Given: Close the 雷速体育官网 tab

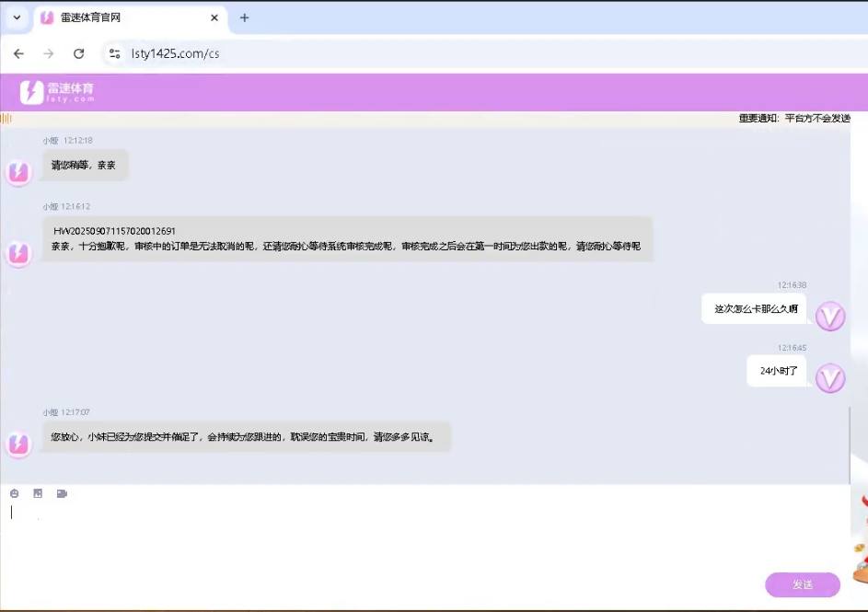Looking at the screenshot, I should pos(214,17).
